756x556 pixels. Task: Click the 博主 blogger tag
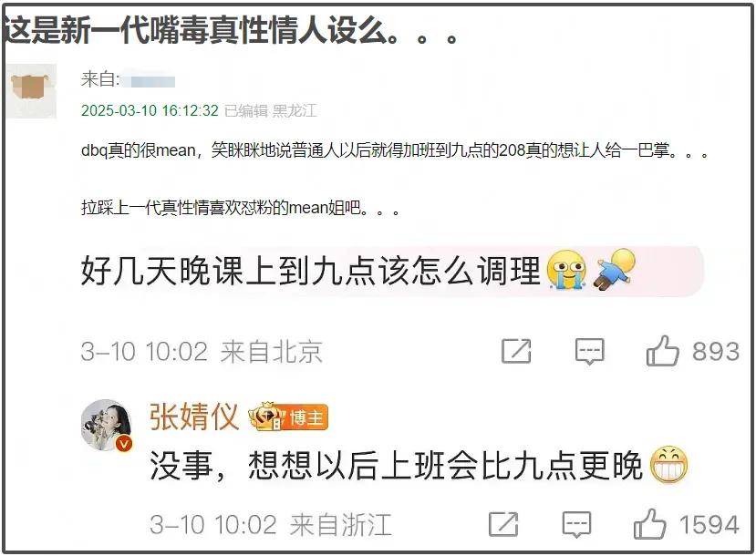306,417
